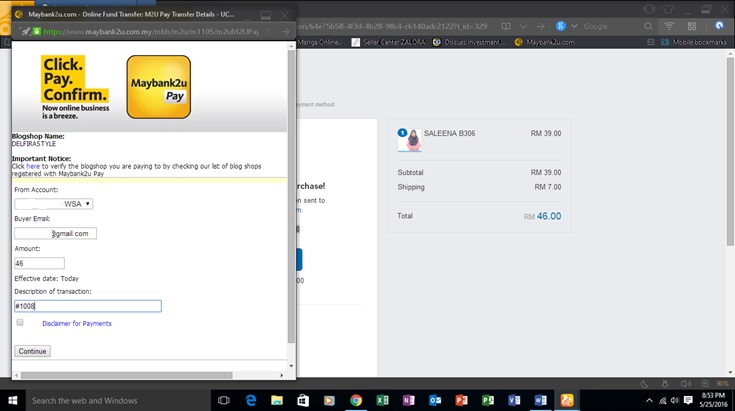Open the Discuss Investment bookmark
Viewport: 735px width, 411px height.
pos(469,42)
